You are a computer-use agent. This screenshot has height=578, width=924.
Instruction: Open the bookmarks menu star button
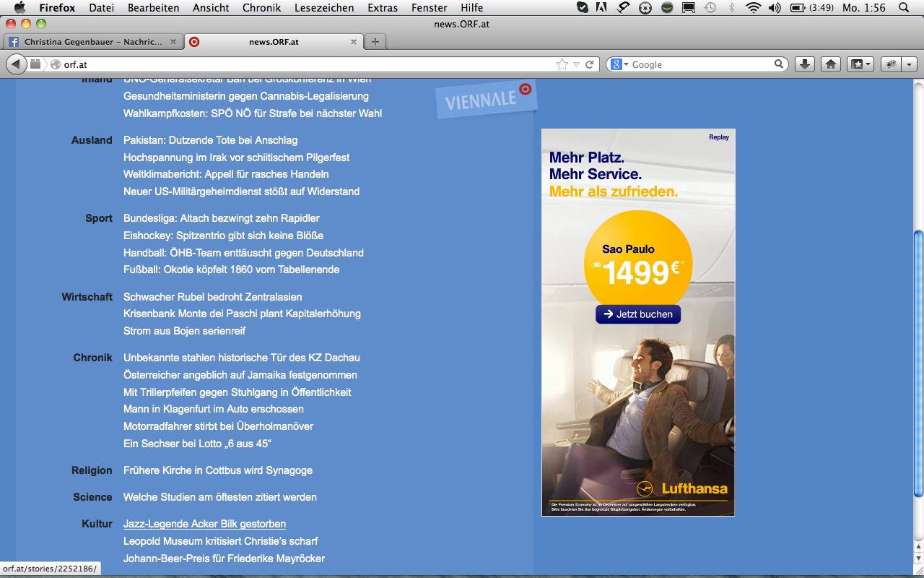860,64
